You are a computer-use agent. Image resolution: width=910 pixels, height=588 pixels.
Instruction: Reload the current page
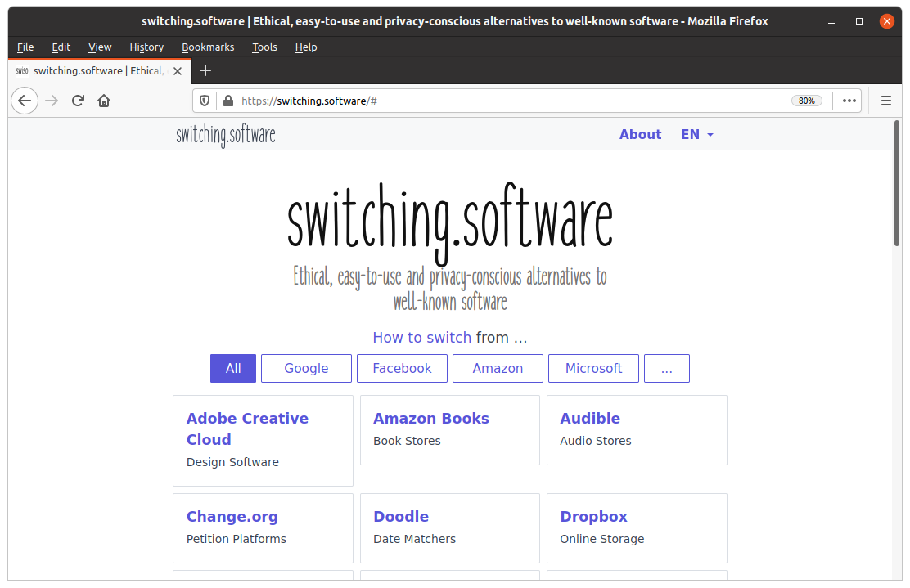77,100
